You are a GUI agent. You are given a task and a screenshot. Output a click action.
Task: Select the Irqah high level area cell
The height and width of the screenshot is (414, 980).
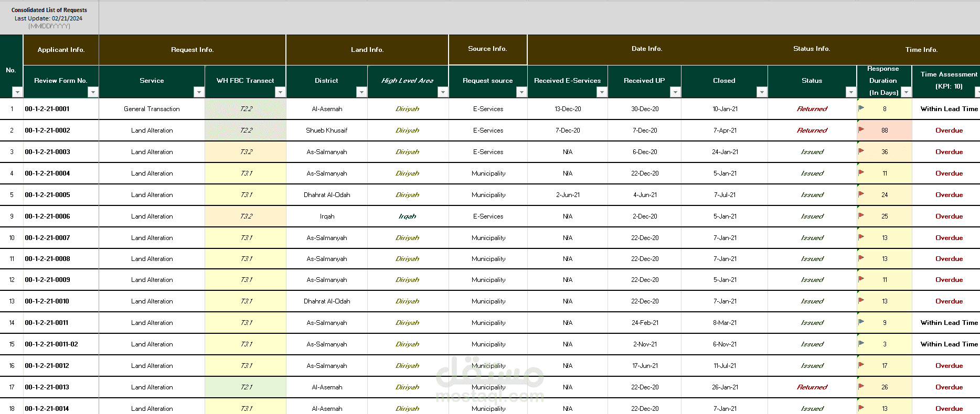408,216
